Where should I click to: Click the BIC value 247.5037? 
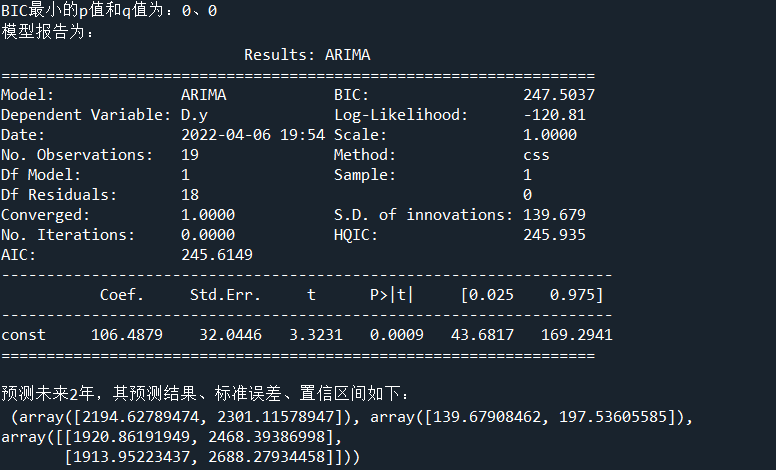pos(559,95)
